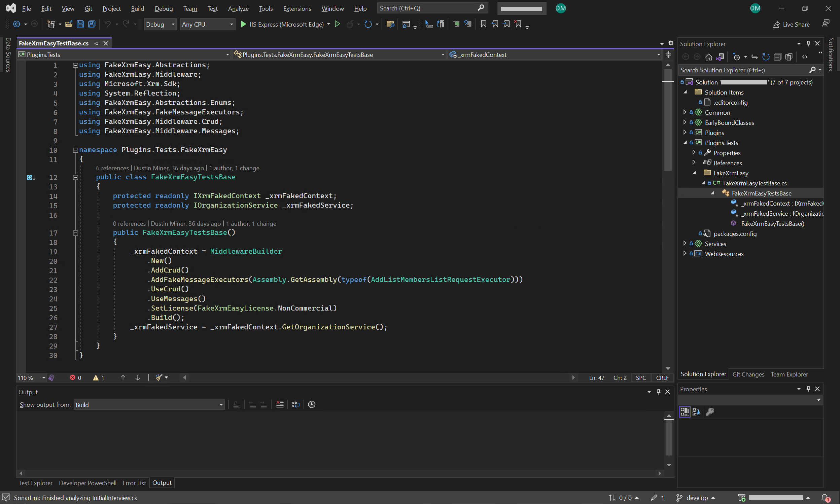Screen dimensions: 840x504
Task: Toggle auto-hide pin on Solution Explorer
Action: (808, 43)
